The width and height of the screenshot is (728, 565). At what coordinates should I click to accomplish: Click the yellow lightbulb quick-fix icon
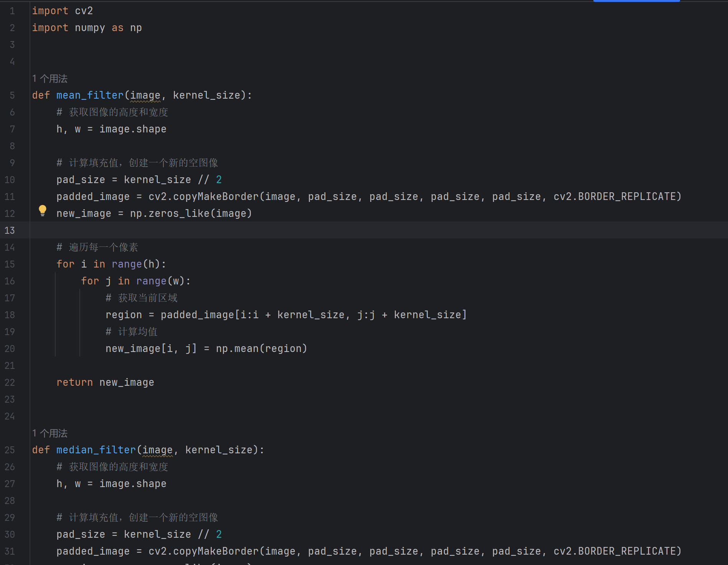43,210
